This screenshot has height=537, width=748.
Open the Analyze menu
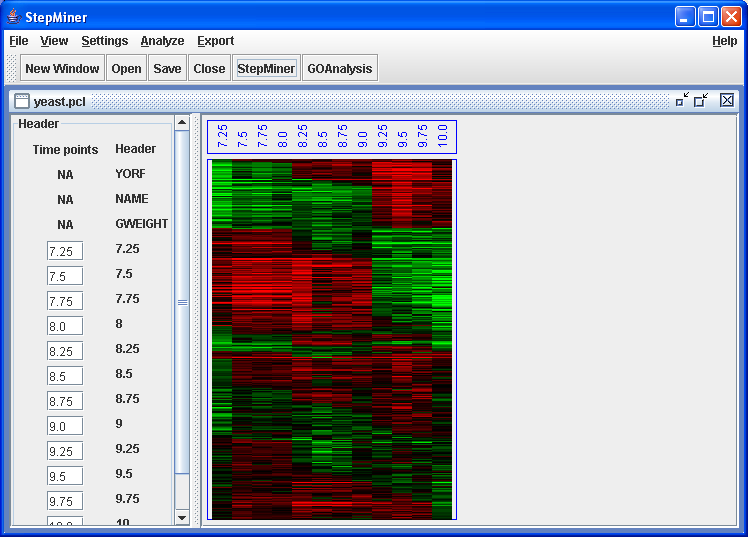point(162,41)
